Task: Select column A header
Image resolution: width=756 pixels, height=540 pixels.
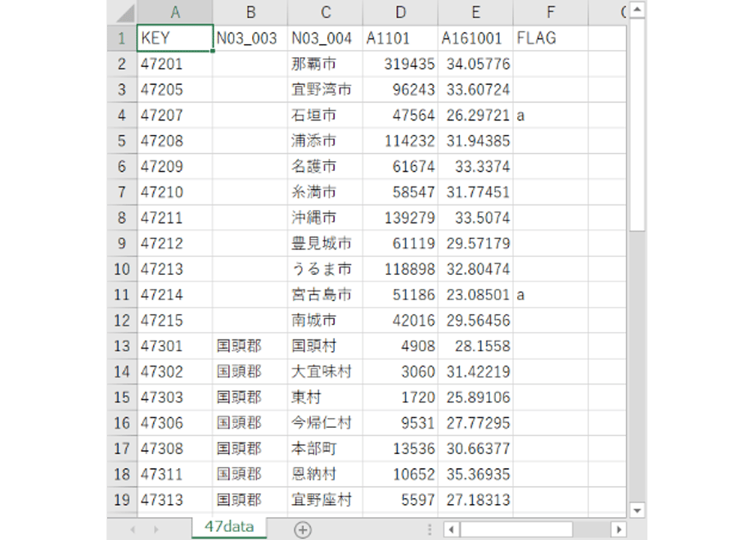Action: tap(175, 12)
